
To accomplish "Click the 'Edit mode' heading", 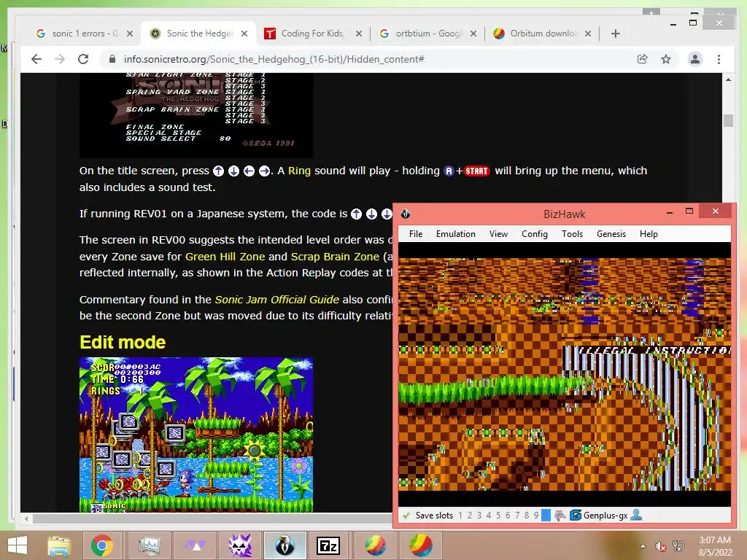I will (123, 342).
